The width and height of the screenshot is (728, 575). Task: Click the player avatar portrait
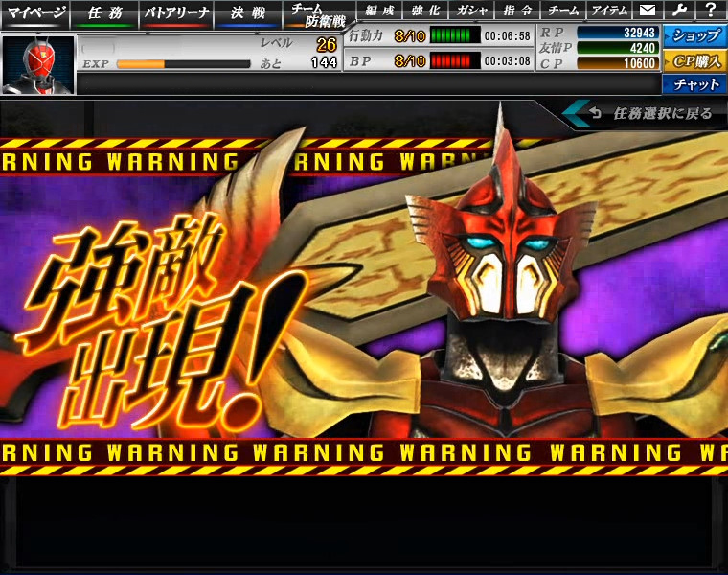point(38,65)
